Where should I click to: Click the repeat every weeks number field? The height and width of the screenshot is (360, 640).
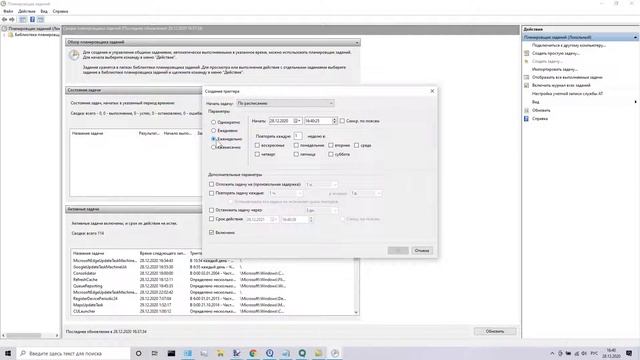[298, 136]
